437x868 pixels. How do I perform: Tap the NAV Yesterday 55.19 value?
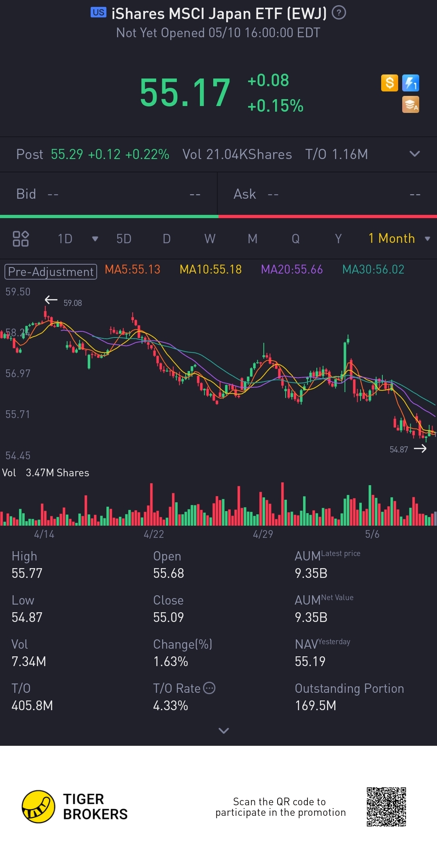click(x=310, y=662)
